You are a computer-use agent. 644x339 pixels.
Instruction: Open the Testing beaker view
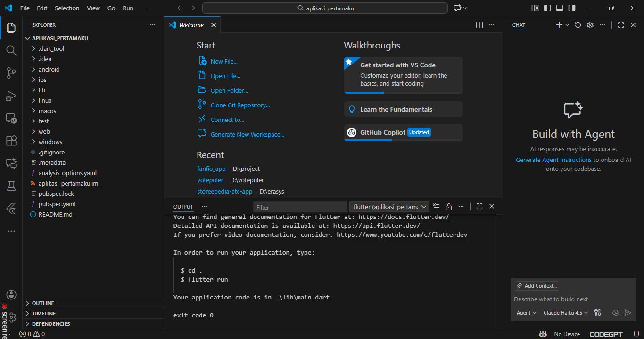11,186
